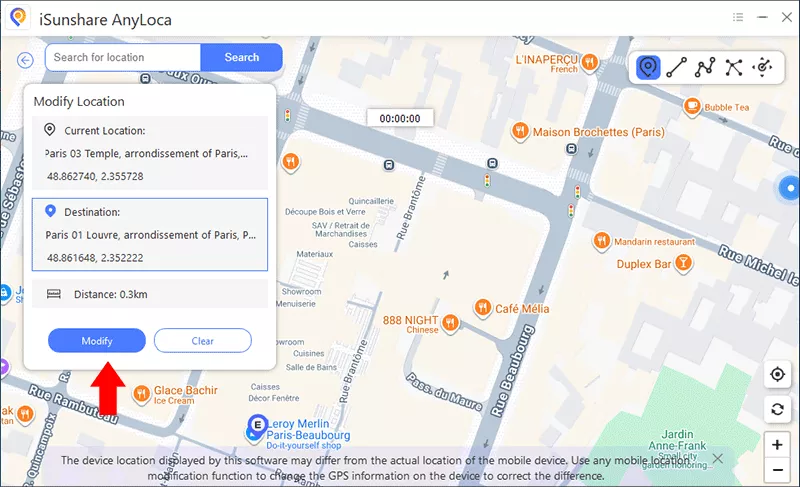
Task: Click the Pass. du Maure street label
Action: click(444, 392)
